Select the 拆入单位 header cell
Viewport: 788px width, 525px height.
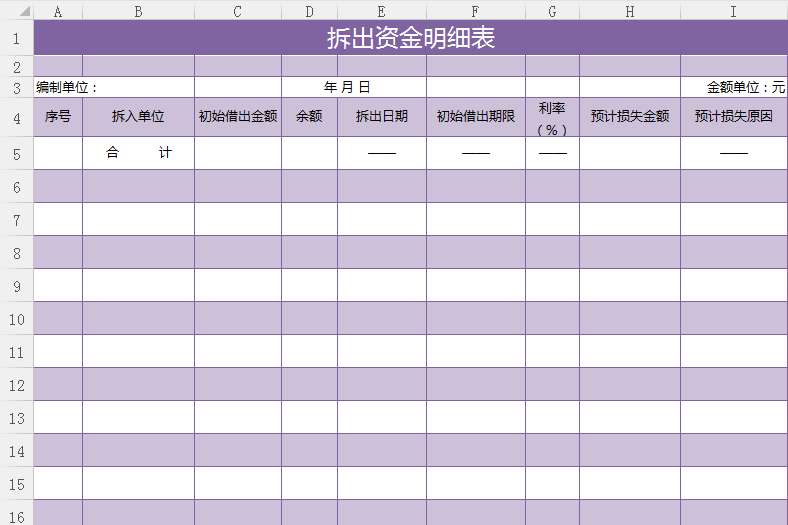coord(138,116)
